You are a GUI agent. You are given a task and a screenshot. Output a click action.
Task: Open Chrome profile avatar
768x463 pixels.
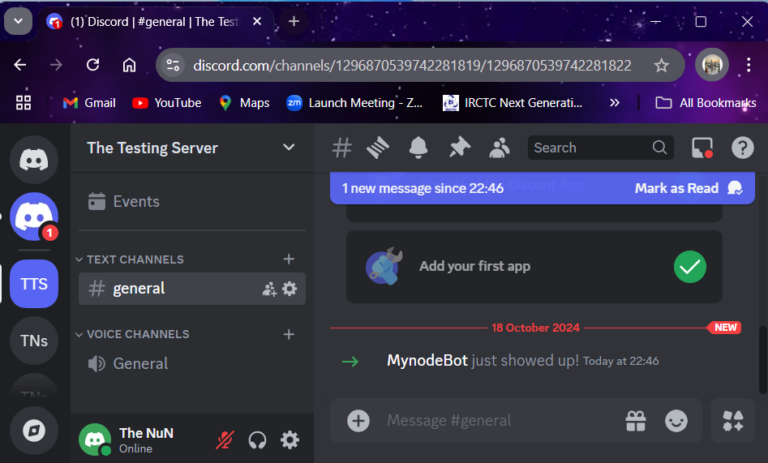coord(712,65)
